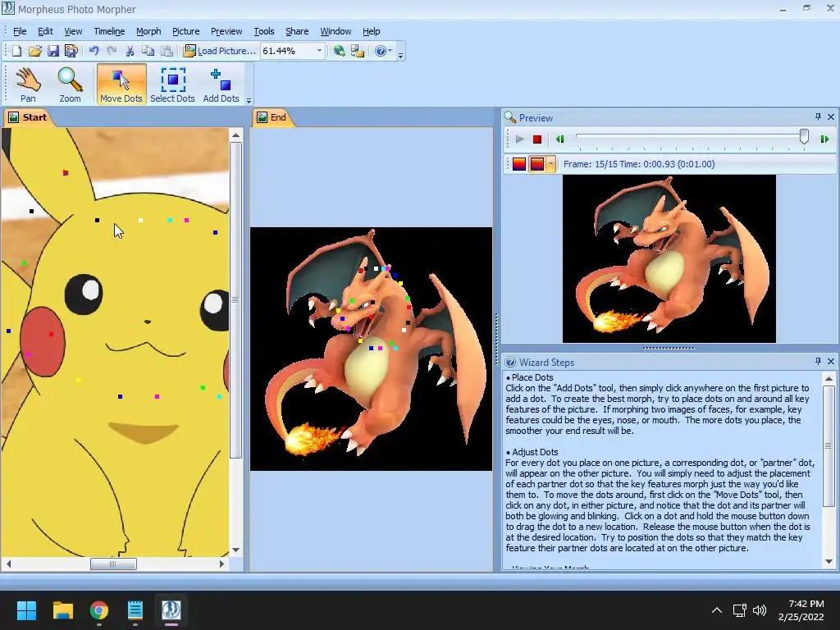Screen dimensions: 840x630
Task: Click the blue Help question mark icon
Action: click(381, 51)
